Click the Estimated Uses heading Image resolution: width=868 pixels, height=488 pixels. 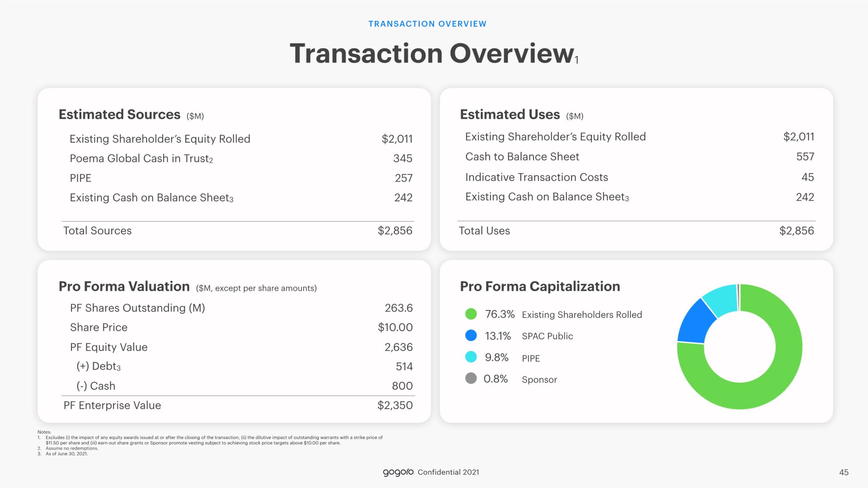coord(510,115)
